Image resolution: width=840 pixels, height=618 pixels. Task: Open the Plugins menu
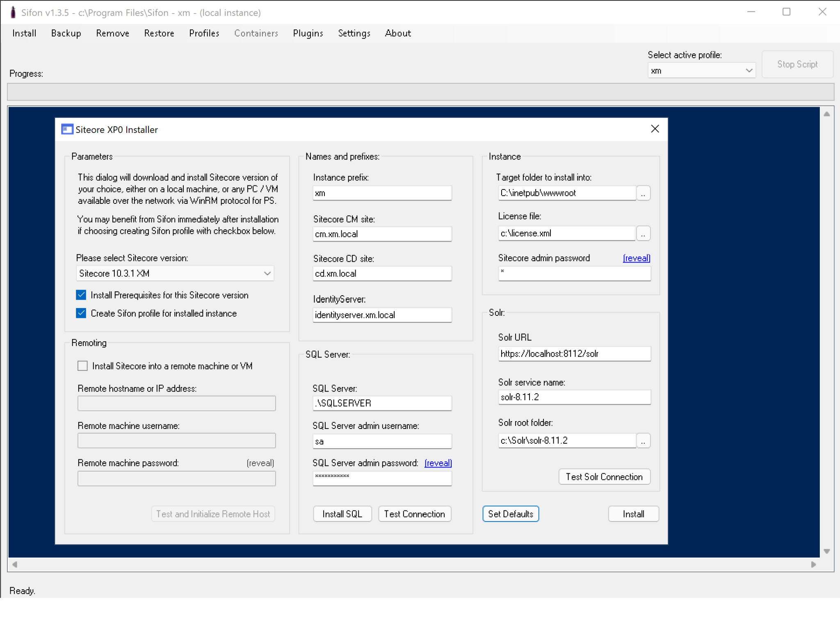(308, 33)
